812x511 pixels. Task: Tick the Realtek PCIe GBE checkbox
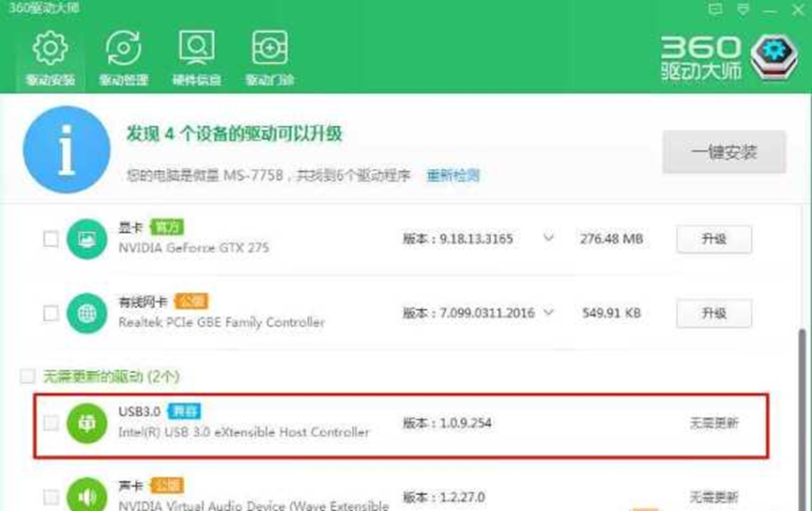[51, 312]
